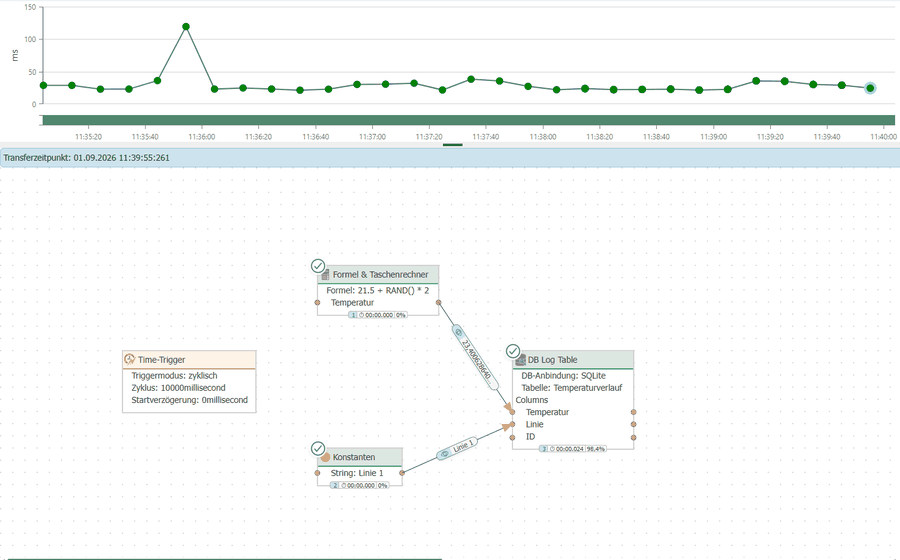Image resolution: width=900 pixels, height=560 pixels.
Task: Click the 'Zyklus: 10000millisecond' text
Action: [x=179, y=388]
